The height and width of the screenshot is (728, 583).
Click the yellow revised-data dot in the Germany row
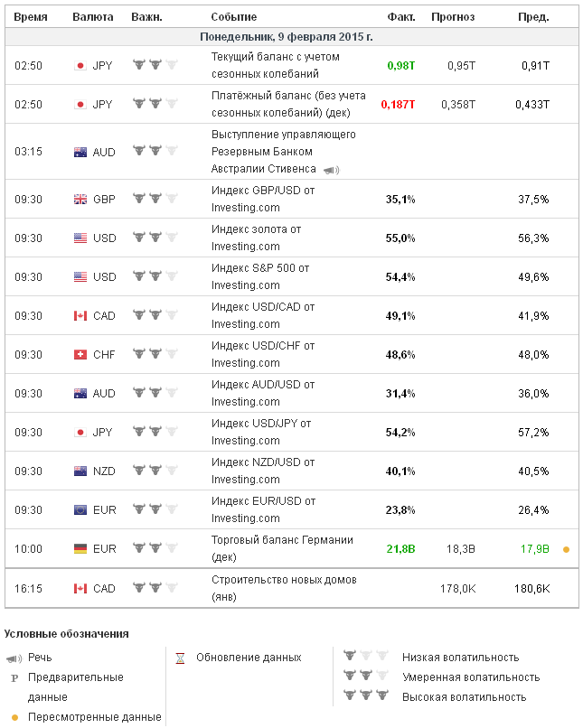pos(566,549)
